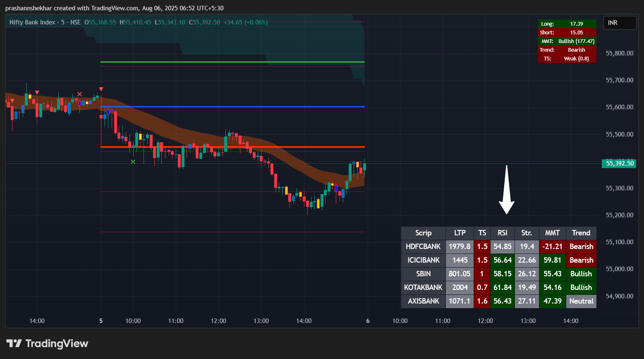Click the large white down arrow
Image resolution: width=644 pixels, height=359 pixels.
(x=506, y=190)
